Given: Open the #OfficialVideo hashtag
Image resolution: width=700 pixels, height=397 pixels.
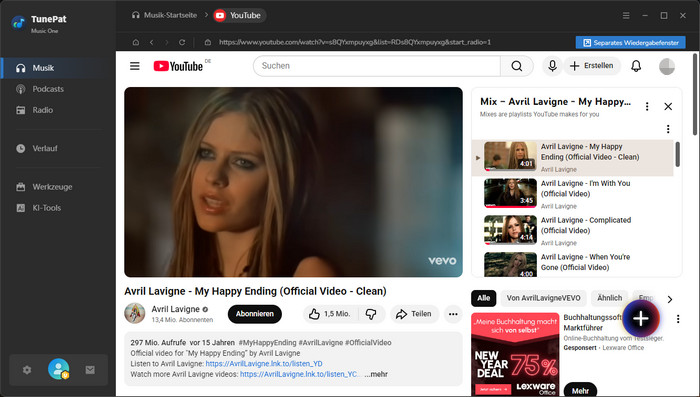Looking at the screenshot, I should [368, 343].
